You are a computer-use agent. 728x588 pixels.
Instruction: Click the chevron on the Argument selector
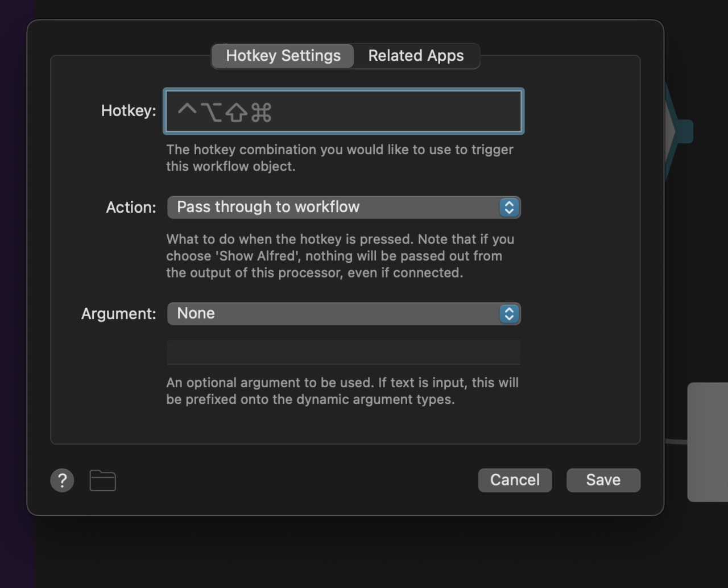tap(509, 313)
